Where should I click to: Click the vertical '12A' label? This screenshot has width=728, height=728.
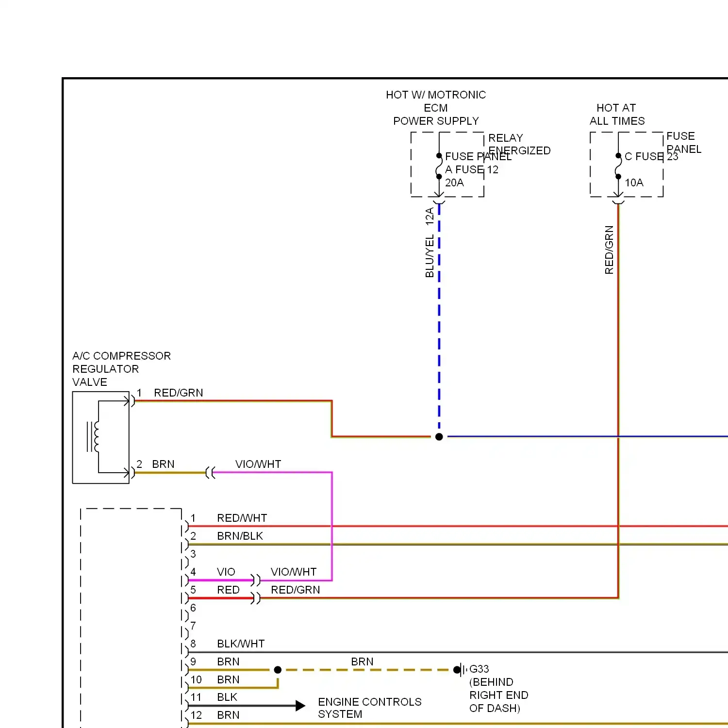(430, 216)
